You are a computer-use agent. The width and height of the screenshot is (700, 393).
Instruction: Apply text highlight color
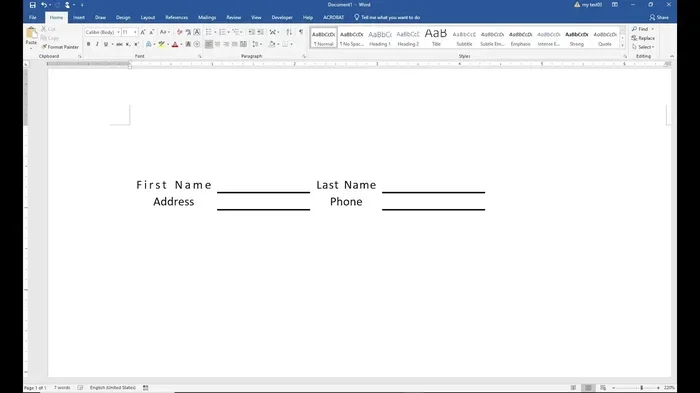[162, 44]
